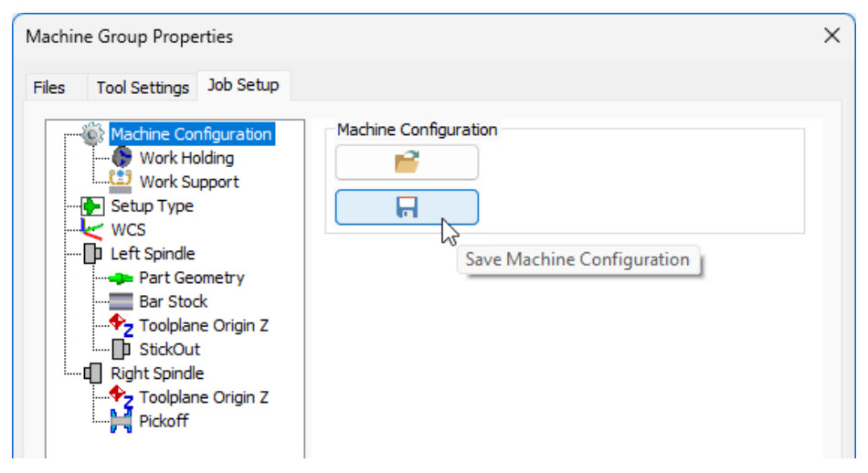Click the Bar Stock icon
Viewport: 868px width, 473px height.
pos(122,301)
